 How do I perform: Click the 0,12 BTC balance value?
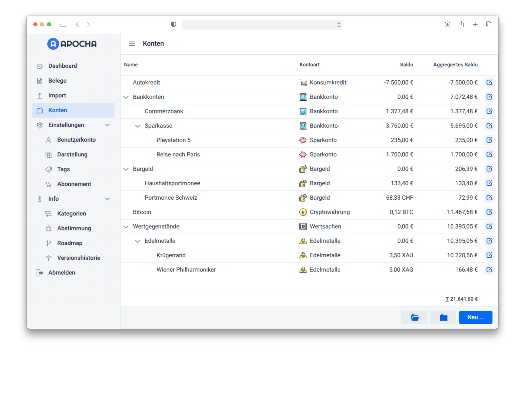click(x=401, y=212)
